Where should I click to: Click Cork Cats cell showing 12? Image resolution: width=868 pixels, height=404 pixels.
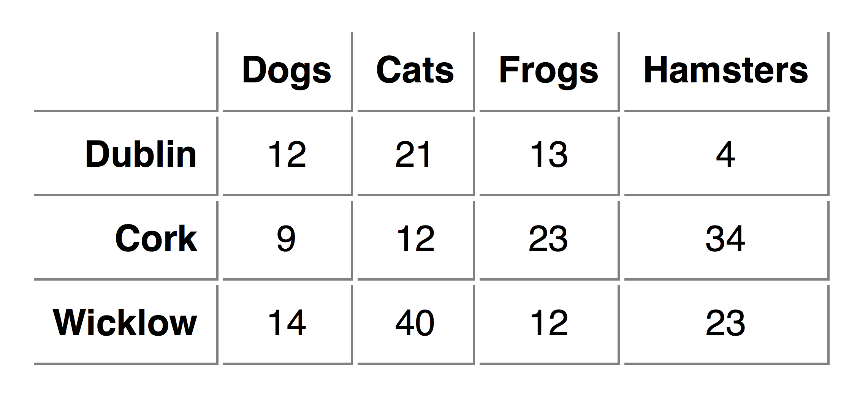416,240
